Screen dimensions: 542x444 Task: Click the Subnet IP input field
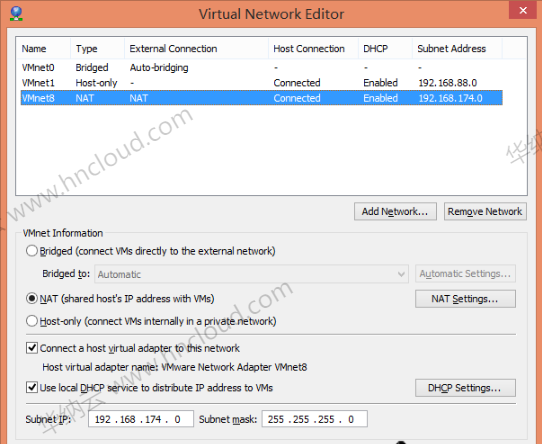click(x=141, y=419)
